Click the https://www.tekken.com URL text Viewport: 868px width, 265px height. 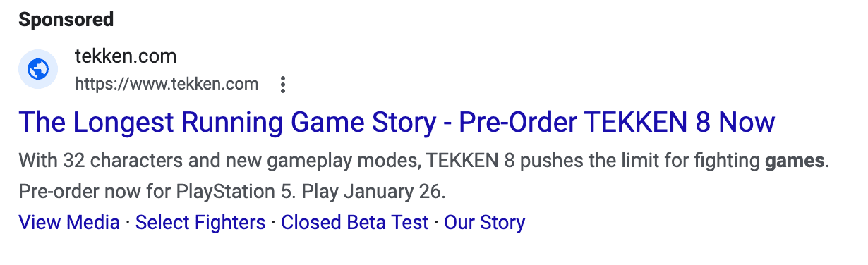coord(167,85)
